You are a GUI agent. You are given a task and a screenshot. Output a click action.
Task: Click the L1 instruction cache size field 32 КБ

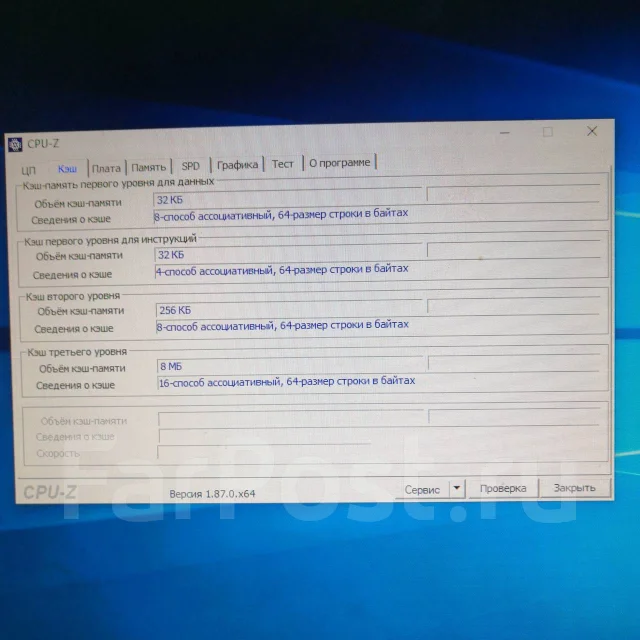click(288, 253)
